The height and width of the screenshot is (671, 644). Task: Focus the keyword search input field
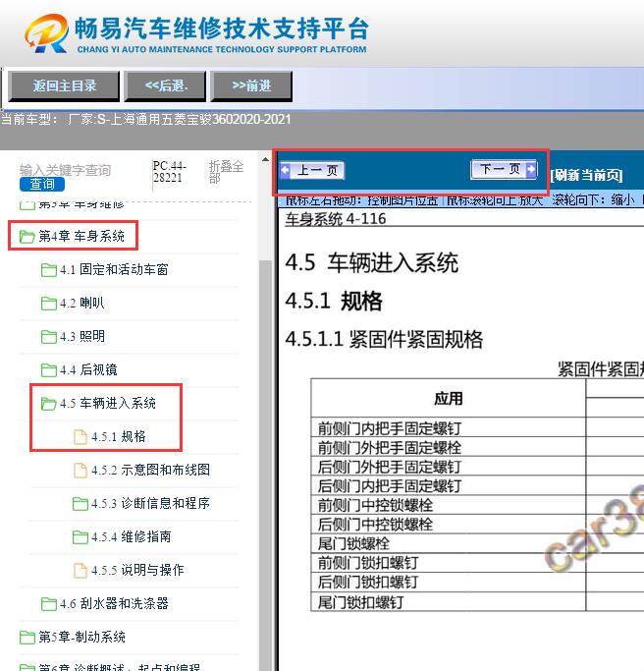pos(65,170)
